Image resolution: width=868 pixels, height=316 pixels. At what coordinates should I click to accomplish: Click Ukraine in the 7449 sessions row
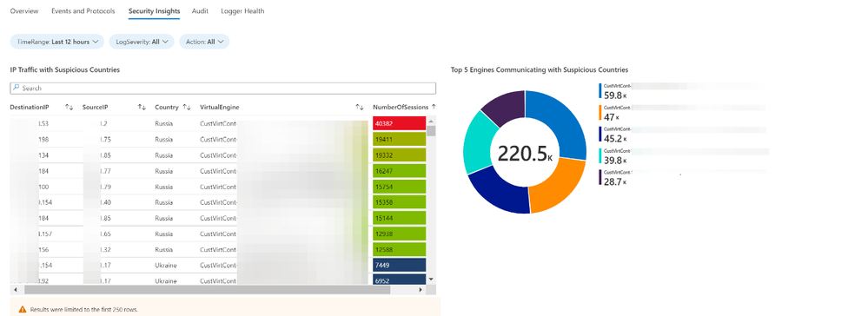[x=166, y=266]
